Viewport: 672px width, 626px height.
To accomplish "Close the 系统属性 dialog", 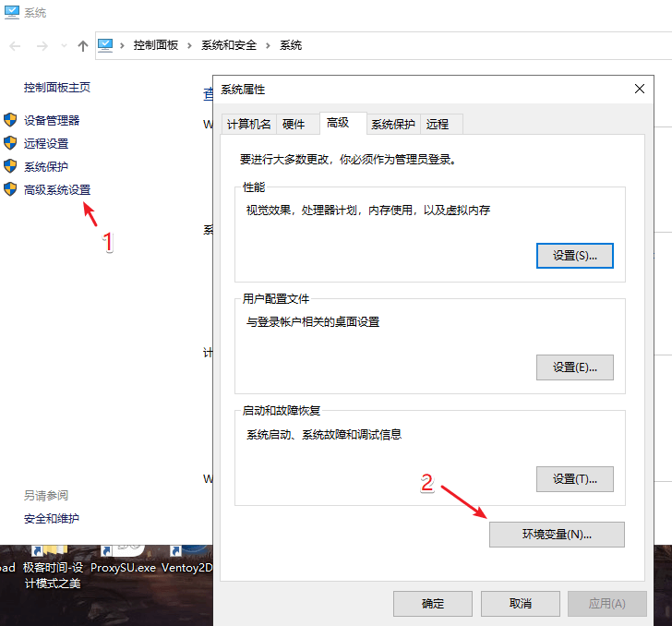I will 640,89.
